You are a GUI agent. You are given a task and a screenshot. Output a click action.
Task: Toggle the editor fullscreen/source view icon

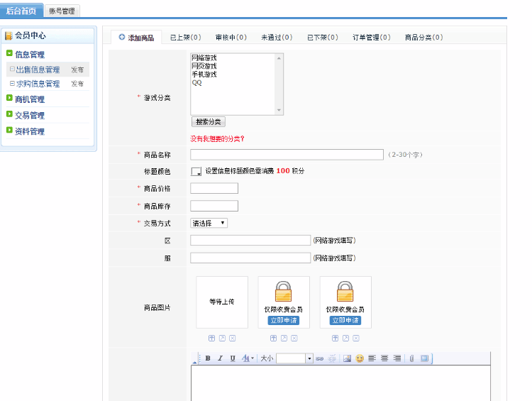pyautogui.click(x=424, y=358)
